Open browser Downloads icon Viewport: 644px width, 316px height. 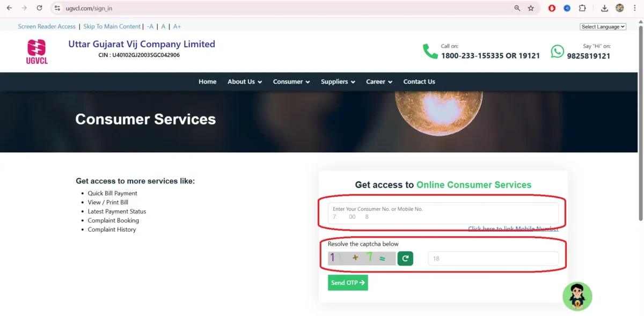coord(604,8)
